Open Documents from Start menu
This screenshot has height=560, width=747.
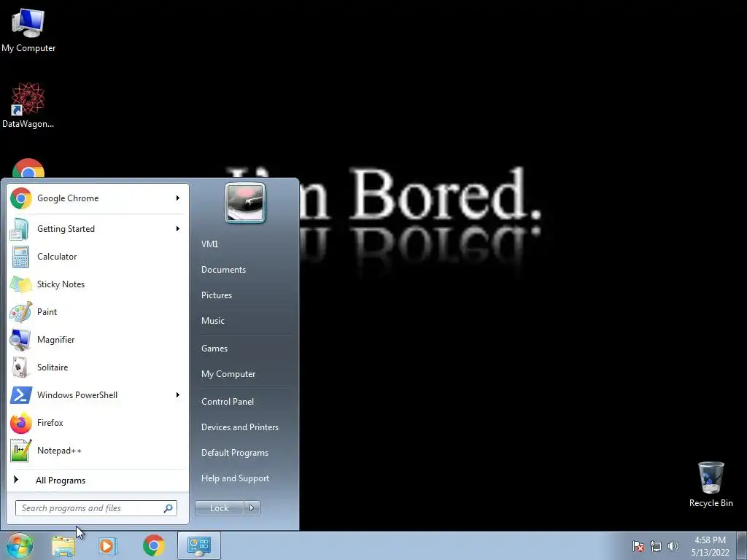(x=223, y=270)
